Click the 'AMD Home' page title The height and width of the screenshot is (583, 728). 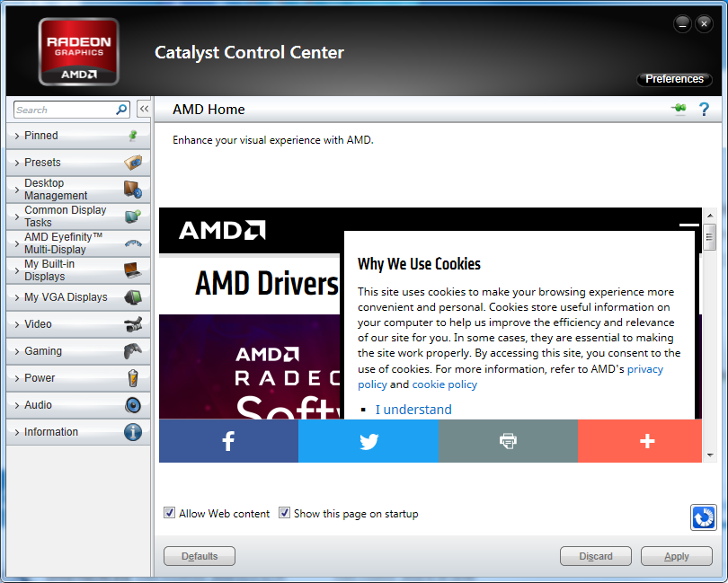pos(209,109)
